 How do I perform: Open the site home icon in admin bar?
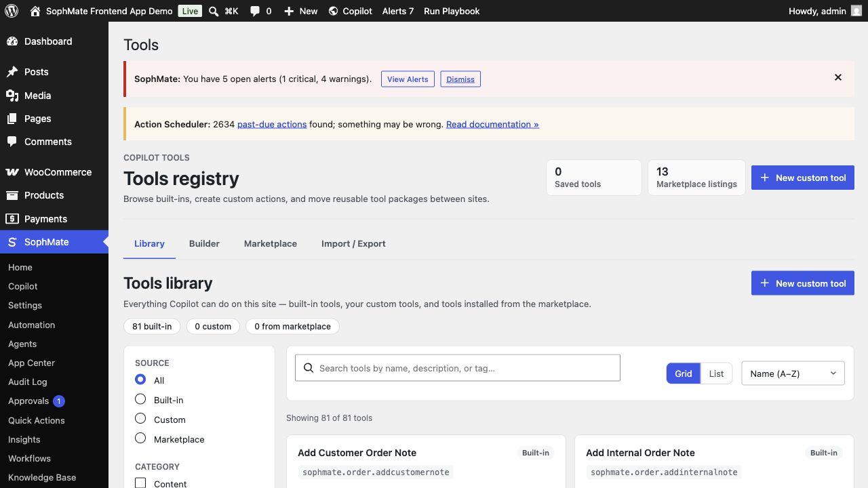point(35,11)
